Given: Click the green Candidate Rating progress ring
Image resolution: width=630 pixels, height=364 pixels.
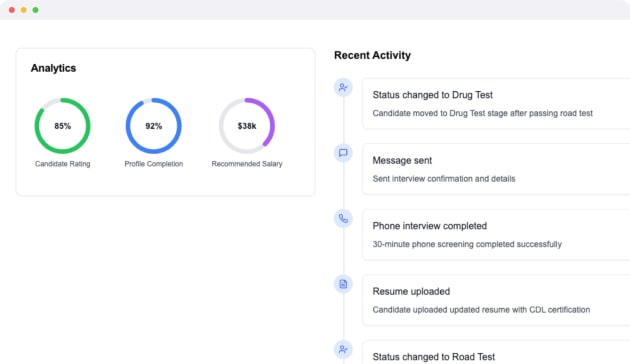Looking at the screenshot, I should point(62,126).
